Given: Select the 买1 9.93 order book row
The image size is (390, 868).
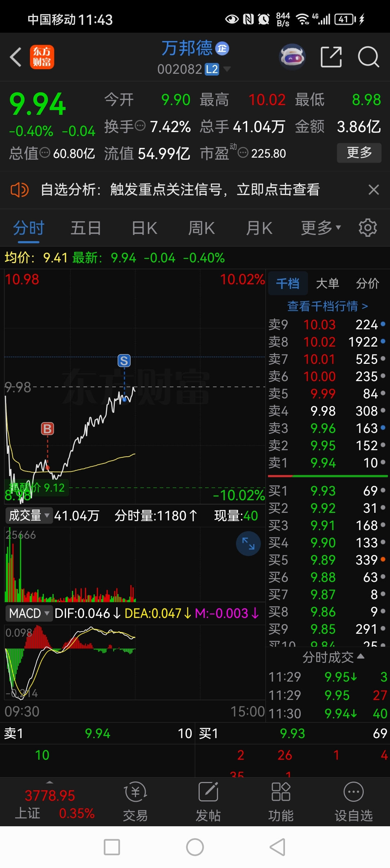Looking at the screenshot, I should pos(327,491).
